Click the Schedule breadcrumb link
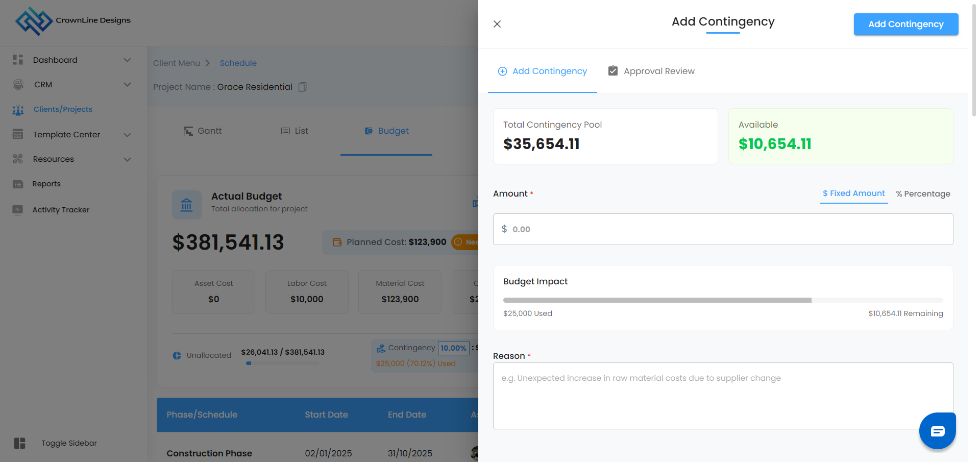This screenshot has width=980, height=462. coord(238,63)
